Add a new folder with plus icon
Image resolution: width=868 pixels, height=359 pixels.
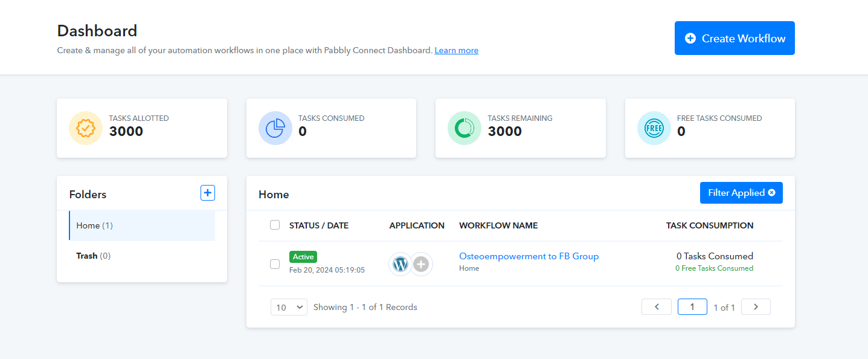pyautogui.click(x=208, y=193)
